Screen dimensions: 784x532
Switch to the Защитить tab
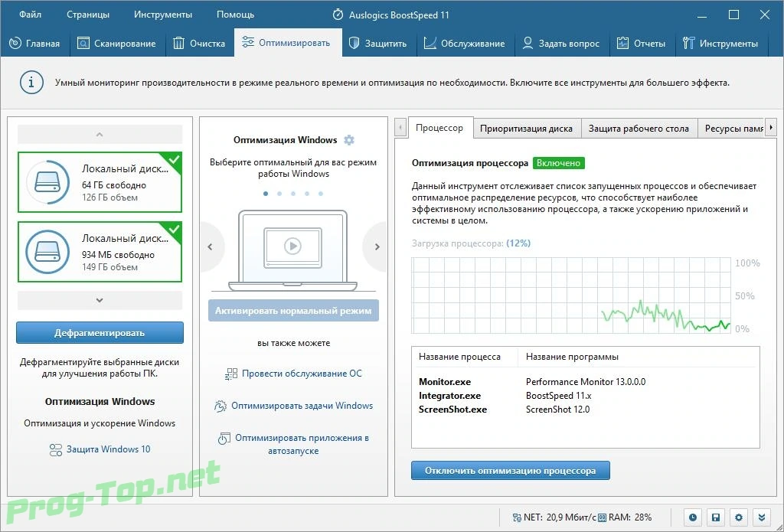(x=378, y=44)
